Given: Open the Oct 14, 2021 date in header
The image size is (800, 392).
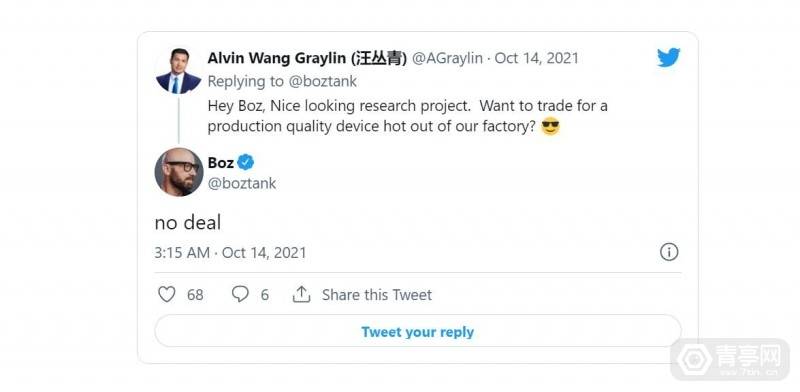Looking at the screenshot, I should (537, 58).
